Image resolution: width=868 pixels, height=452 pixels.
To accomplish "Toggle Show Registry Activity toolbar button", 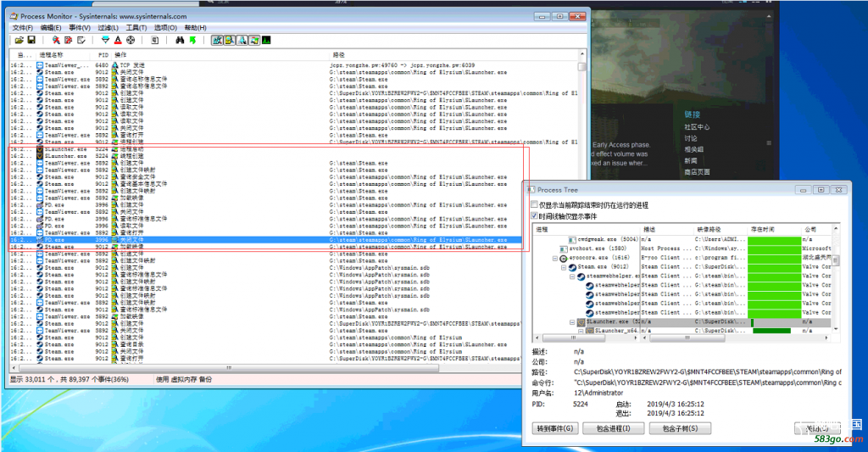I will 217,41.
